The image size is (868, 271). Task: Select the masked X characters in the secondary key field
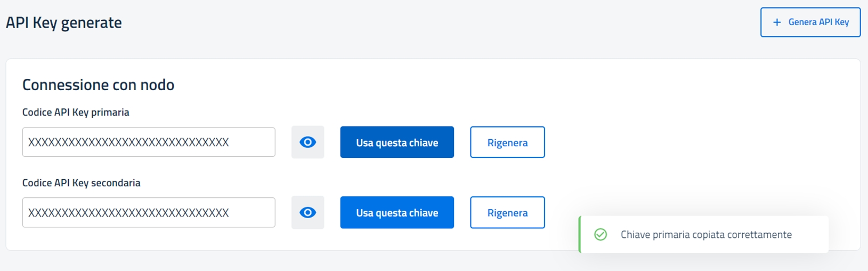[x=128, y=213]
